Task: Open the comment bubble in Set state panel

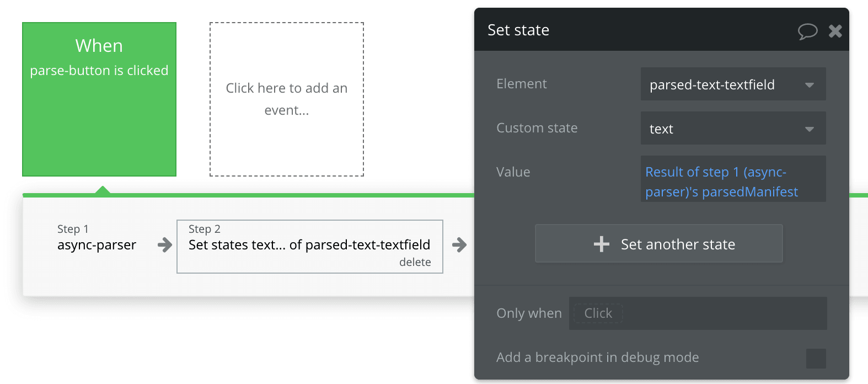Action: point(807,31)
